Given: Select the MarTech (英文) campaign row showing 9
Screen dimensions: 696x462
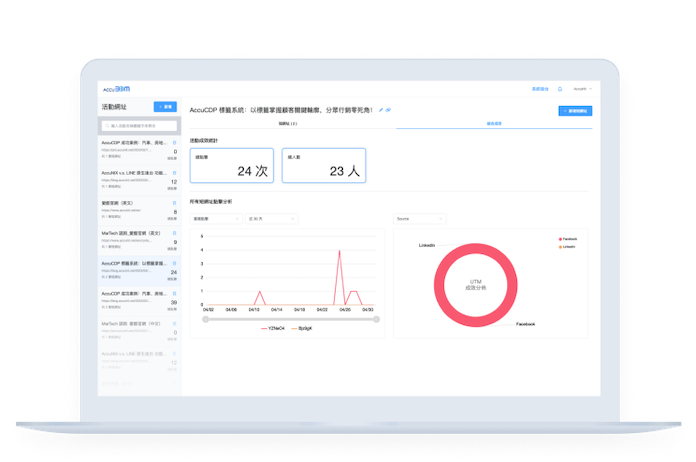Looking at the screenshot, I should (139, 241).
